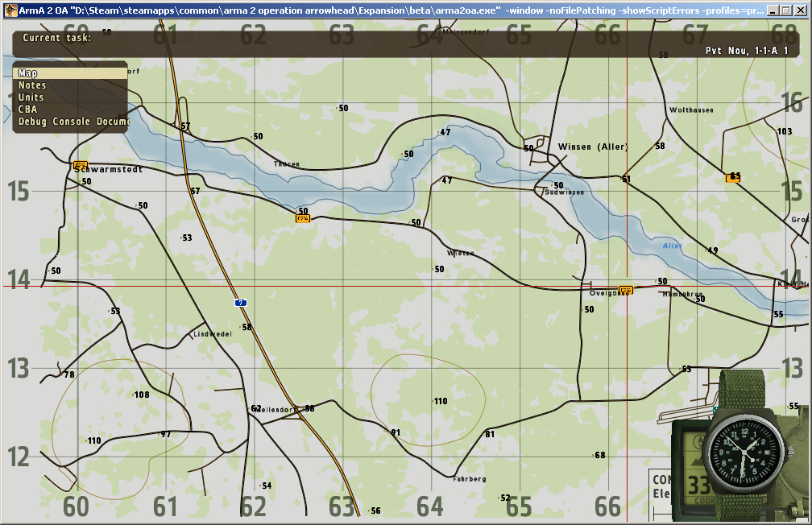812x525 pixels.
Task: Click grid number 16 on the right edge
Action: [x=792, y=102]
